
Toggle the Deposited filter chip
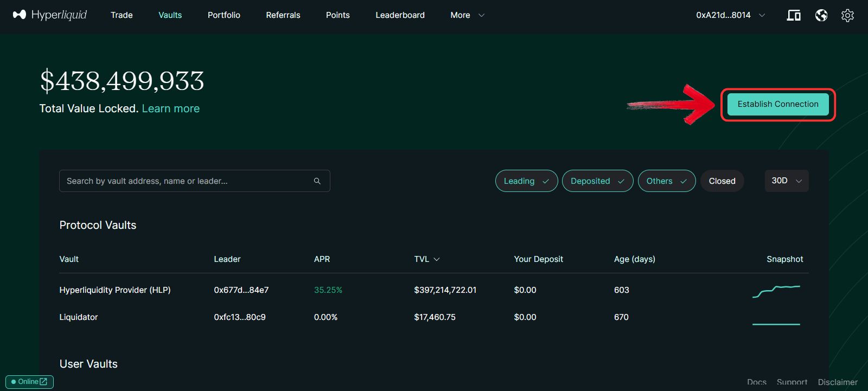(597, 181)
